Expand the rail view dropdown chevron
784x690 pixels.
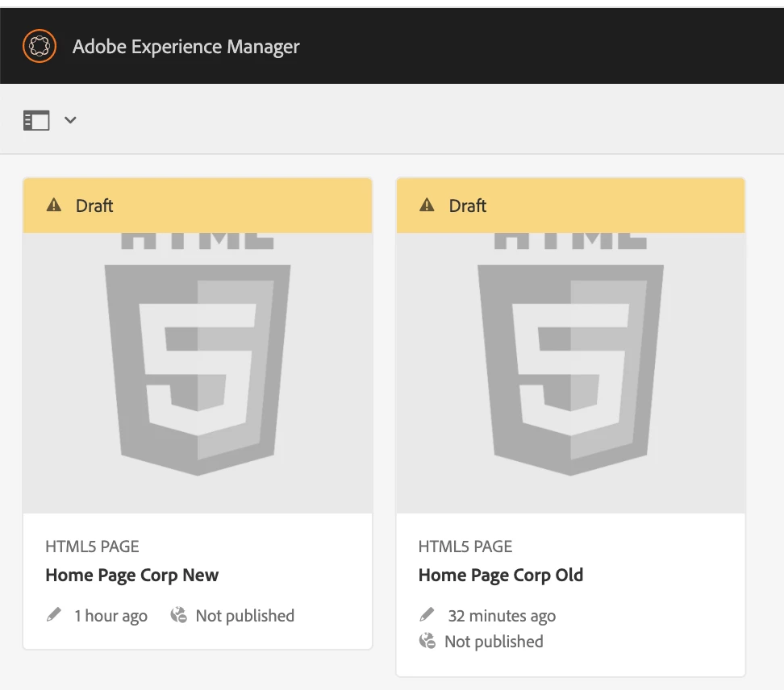pyautogui.click(x=70, y=120)
